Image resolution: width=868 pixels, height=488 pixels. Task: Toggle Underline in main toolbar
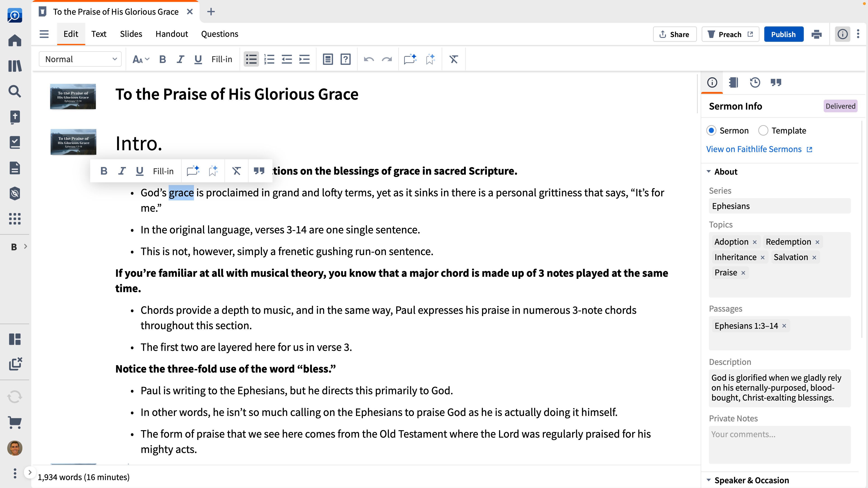point(198,59)
